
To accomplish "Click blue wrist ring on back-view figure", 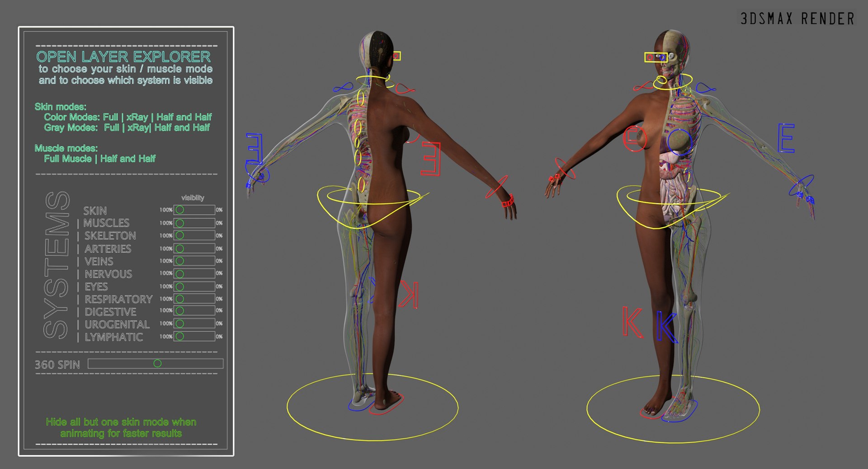I will pos(257,171).
